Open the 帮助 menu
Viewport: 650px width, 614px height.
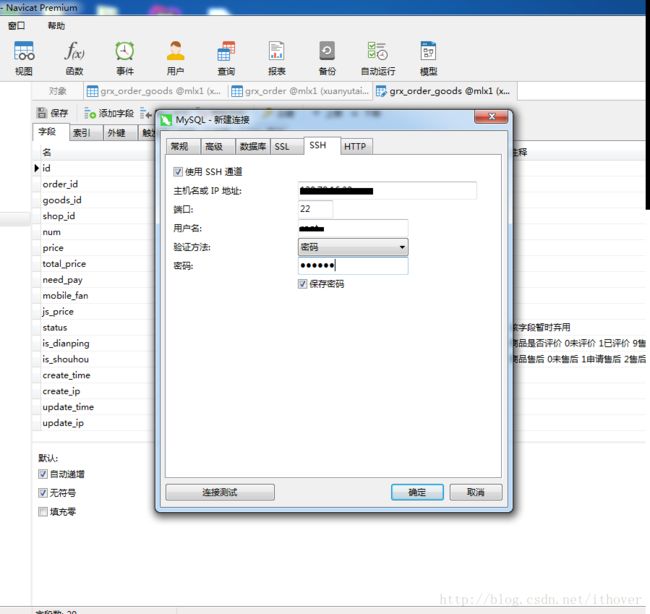56,26
